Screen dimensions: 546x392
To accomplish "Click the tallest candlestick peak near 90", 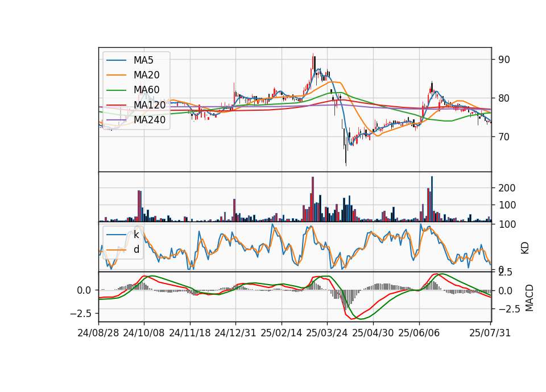I will tap(314, 62).
